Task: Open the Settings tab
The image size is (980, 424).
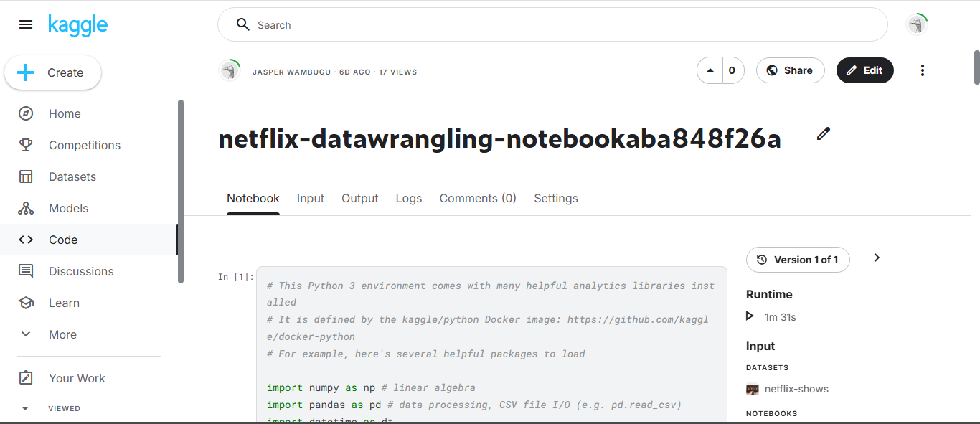Action: 556,199
